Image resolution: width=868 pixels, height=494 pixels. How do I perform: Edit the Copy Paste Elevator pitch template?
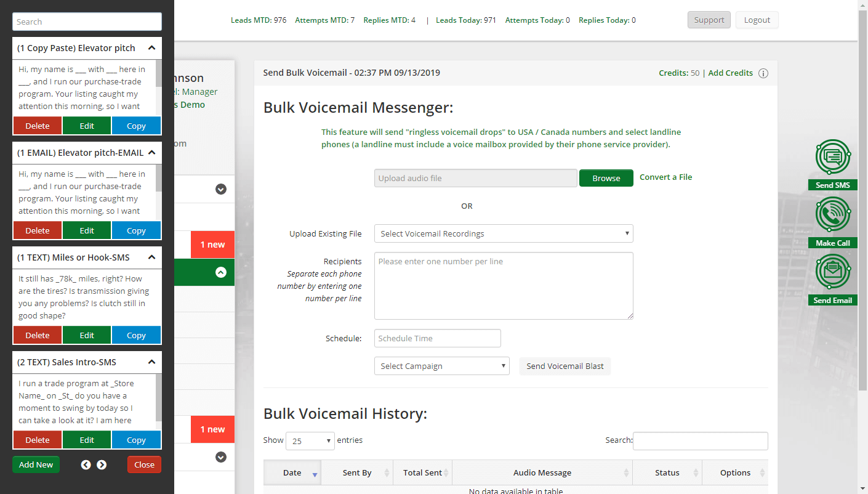tap(87, 126)
